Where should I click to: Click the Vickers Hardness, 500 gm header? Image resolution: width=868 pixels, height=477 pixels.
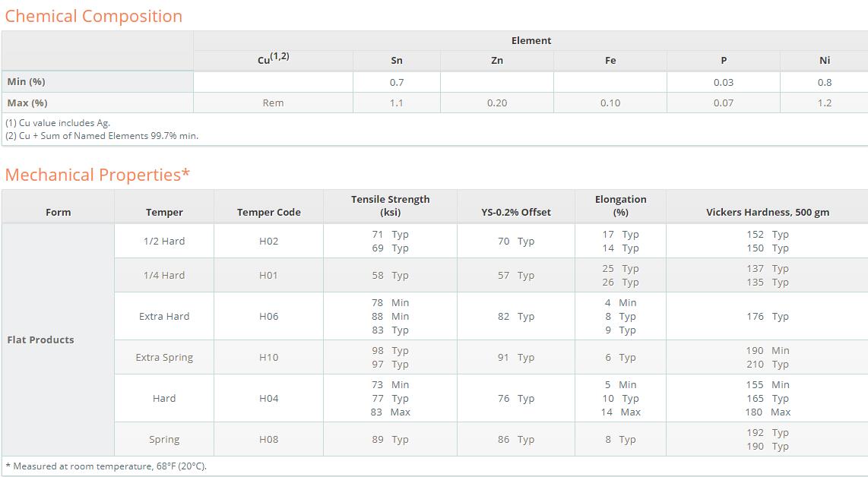[767, 212]
